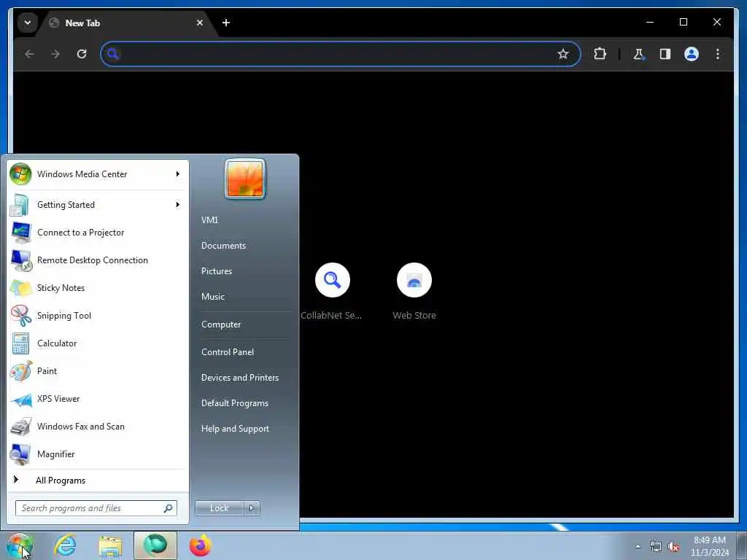The height and width of the screenshot is (560, 747).
Task: Expand Windows Media Center submenu arrow
Action: point(178,174)
